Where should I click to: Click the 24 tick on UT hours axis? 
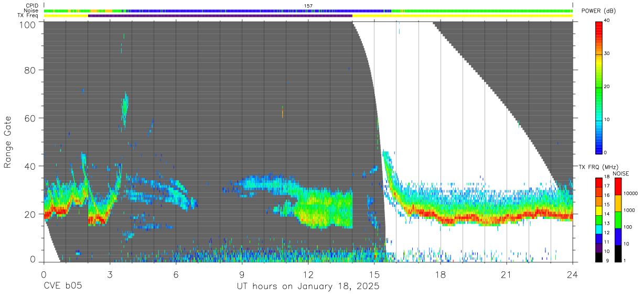(x=573, y=274)
